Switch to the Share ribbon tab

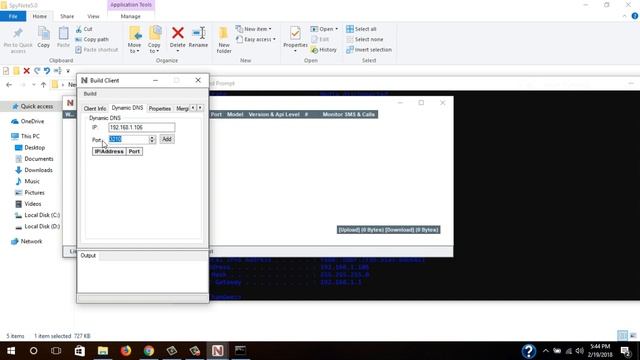click(x=67, y=16)
